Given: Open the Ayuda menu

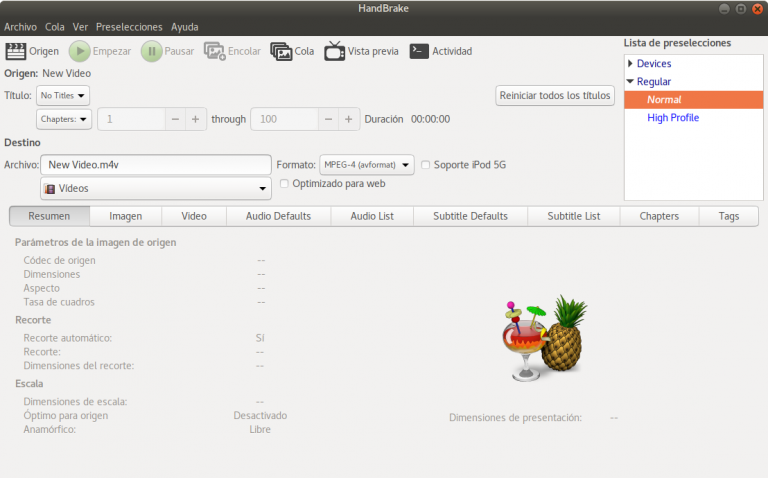Looking at the screenshot, I should click(185, 27).
